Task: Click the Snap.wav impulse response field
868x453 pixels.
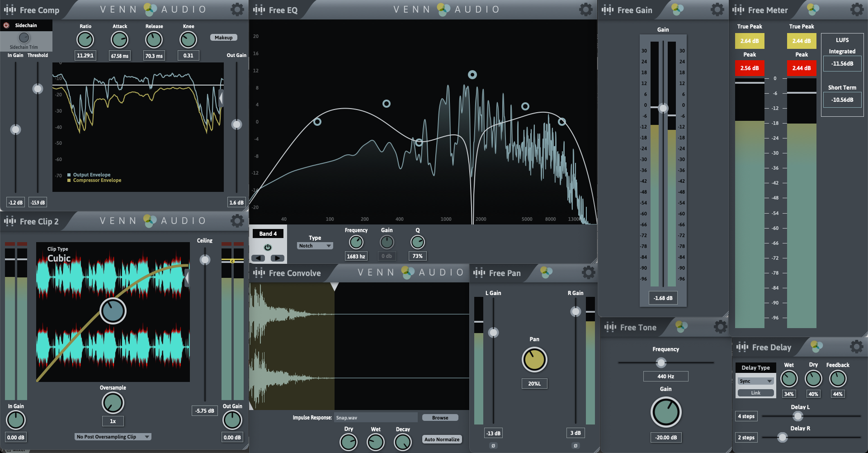Action: pos(375,417)
